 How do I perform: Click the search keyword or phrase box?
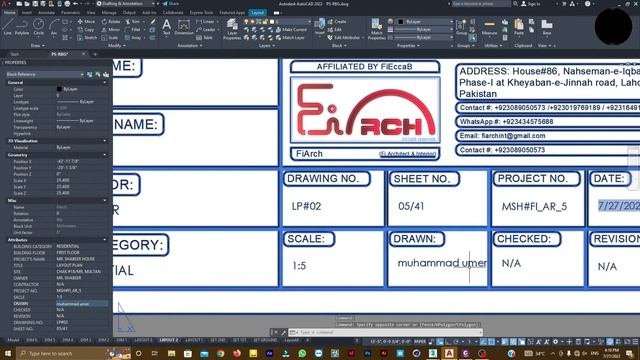[x=481, y=4]
